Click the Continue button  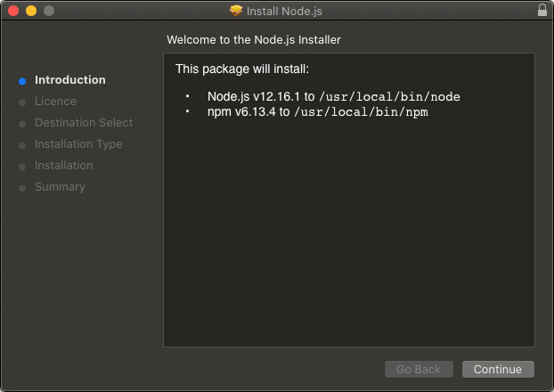click(x=498, y=369)
